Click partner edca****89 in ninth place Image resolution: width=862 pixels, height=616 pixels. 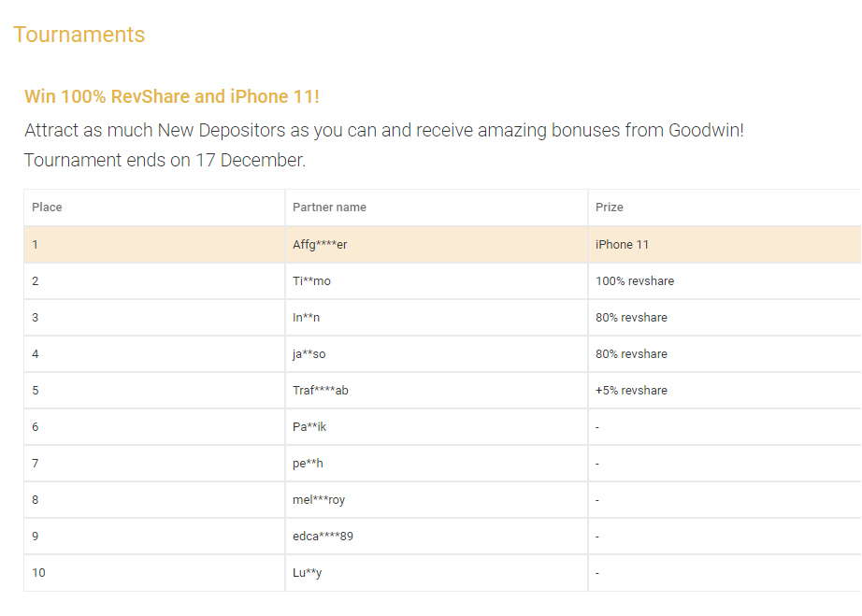click(323, 537)
